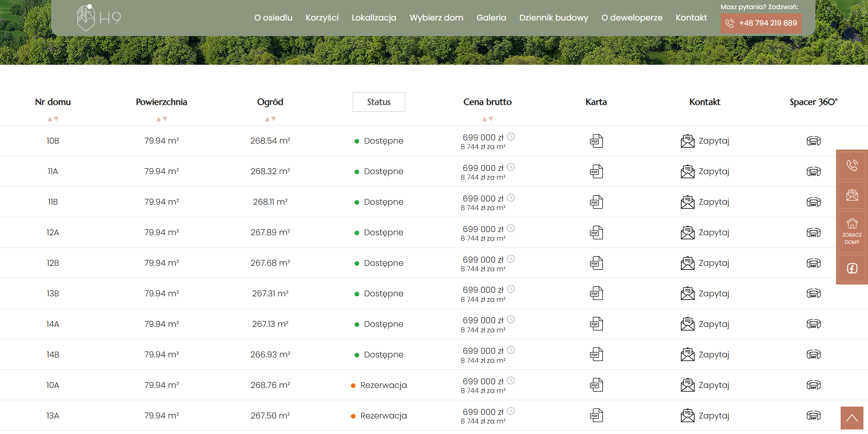Click Zapytaj for house 11B
The width and height of the screenshot is (868, 434).
point(705,202)
